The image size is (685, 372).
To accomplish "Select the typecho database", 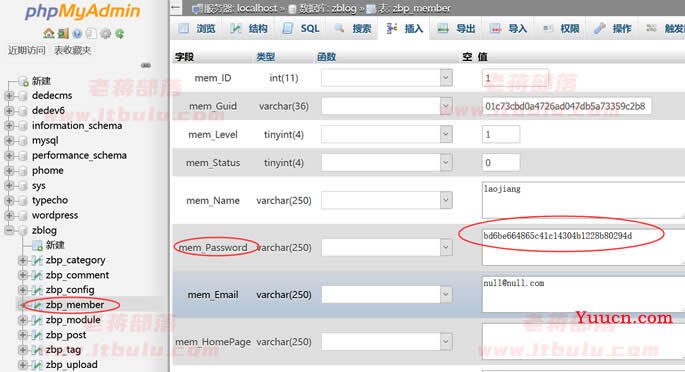I will click(50, 200).
